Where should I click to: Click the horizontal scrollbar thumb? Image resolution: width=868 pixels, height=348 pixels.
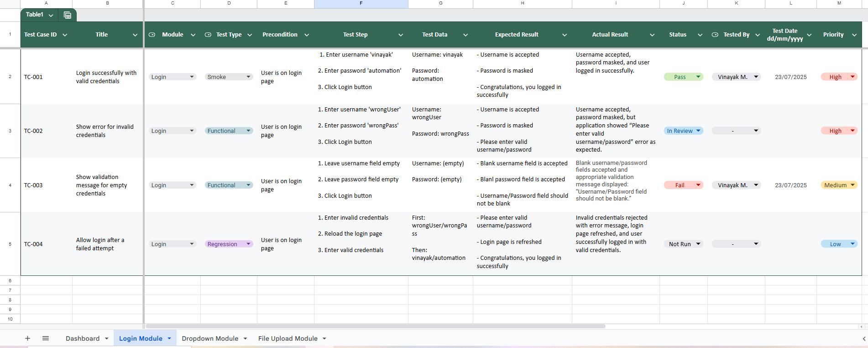[x=375, y=327]
